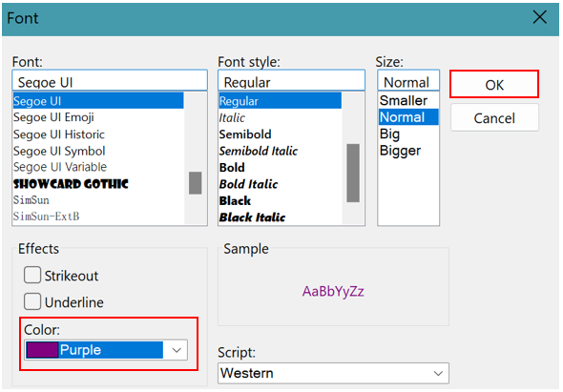Click the Font name input field
Image resolution: width=563 pixels, height=392 pixels.
pyautogui.click(x=110, y=80)
